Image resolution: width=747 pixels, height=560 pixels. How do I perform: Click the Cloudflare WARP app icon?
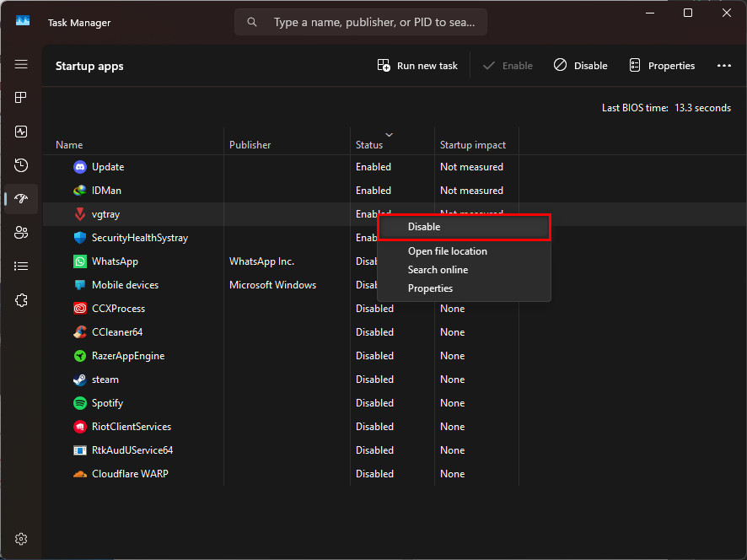[x=80, y=474]
